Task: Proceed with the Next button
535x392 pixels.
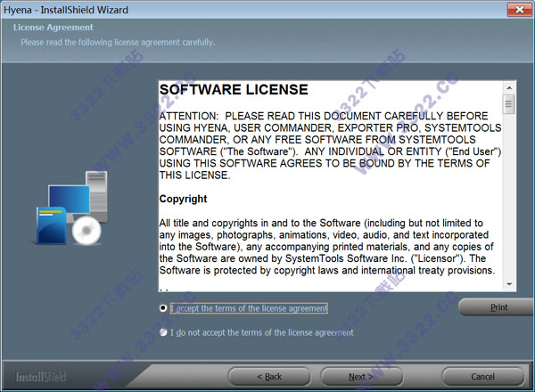Action: point(361,376)
